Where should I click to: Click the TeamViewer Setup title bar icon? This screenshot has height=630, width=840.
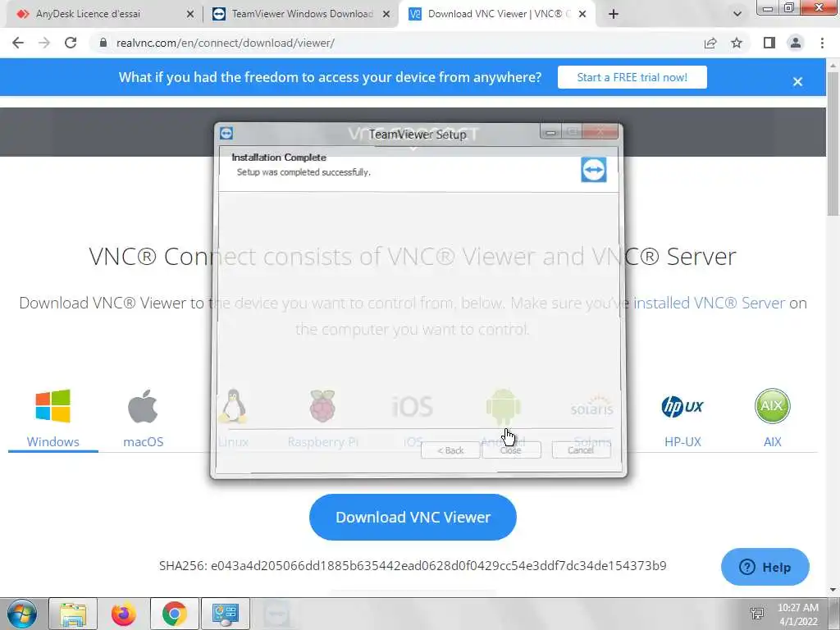point(226,133)
